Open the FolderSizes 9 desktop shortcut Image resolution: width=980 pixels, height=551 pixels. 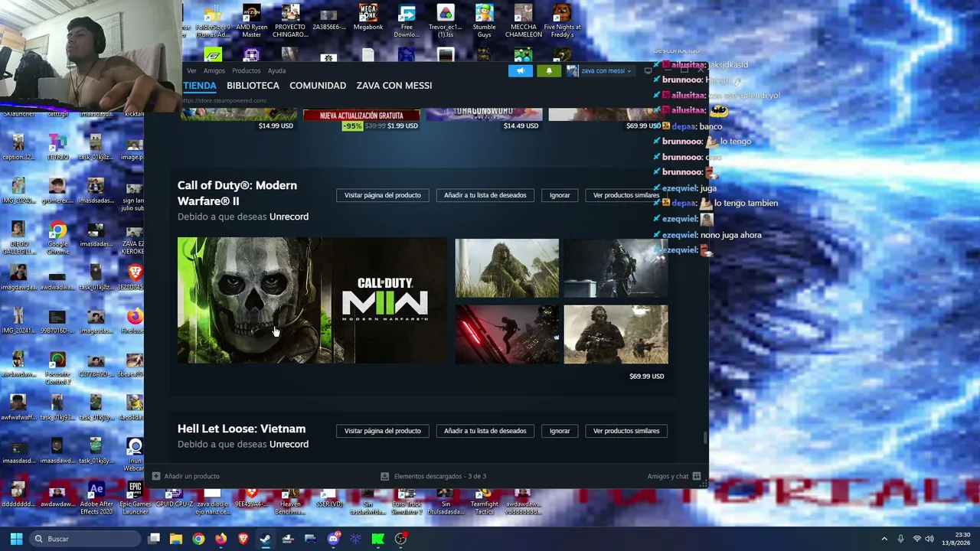tap(212, 21)
